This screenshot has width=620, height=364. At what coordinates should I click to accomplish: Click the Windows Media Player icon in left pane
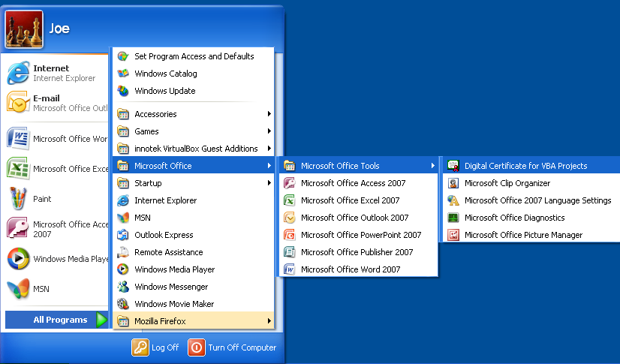[18, 258]
